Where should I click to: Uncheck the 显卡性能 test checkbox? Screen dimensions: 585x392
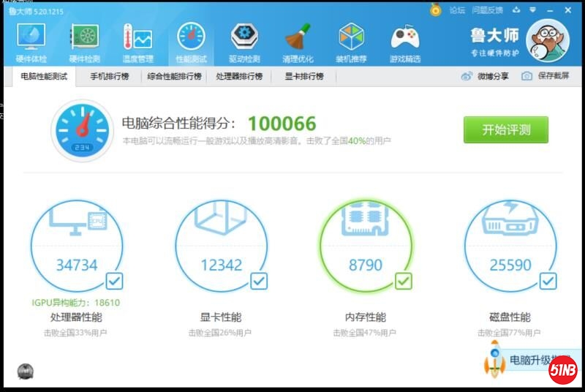coord(259,281)
